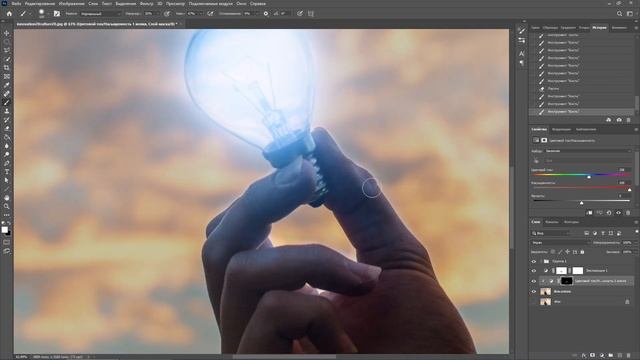Adjust the Hue slider handle
The image size is (640, 360).
(589, 177)
